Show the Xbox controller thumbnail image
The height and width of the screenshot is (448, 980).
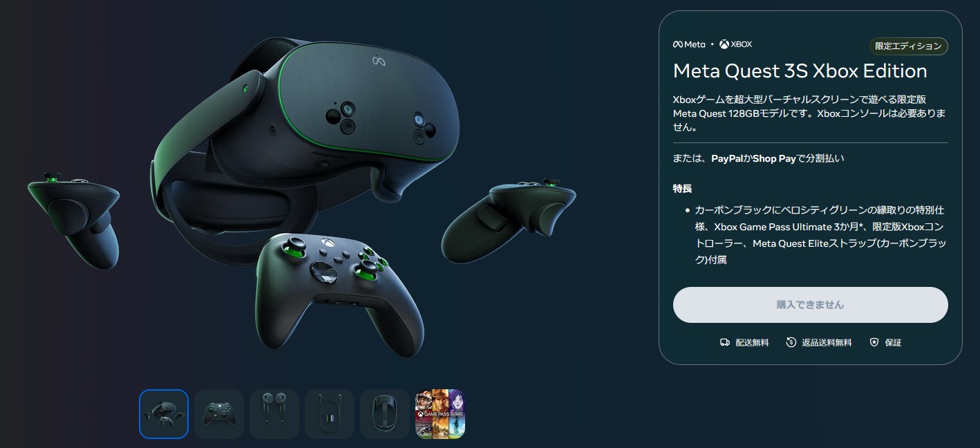click(219, 414)
